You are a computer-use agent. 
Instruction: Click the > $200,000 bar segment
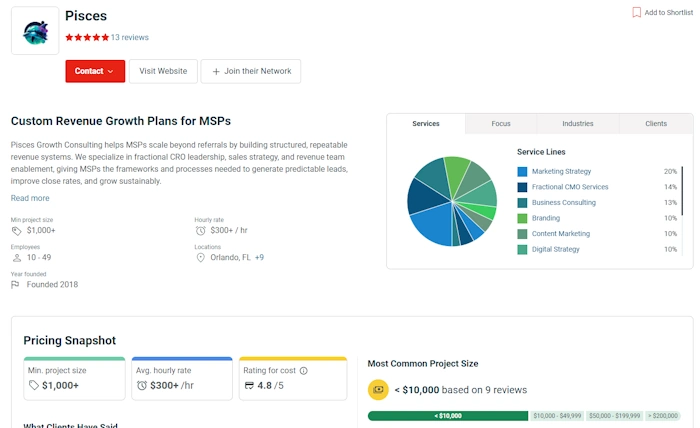(x=663, y=416)
